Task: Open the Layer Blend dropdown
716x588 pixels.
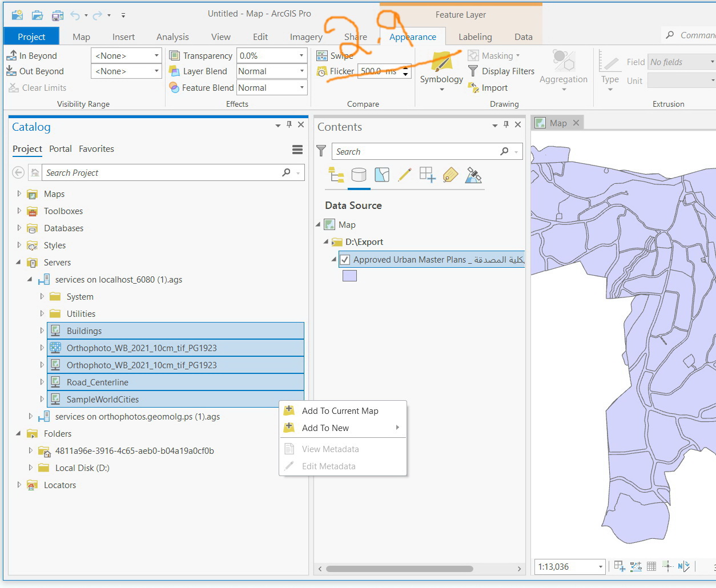Action: 272,71
